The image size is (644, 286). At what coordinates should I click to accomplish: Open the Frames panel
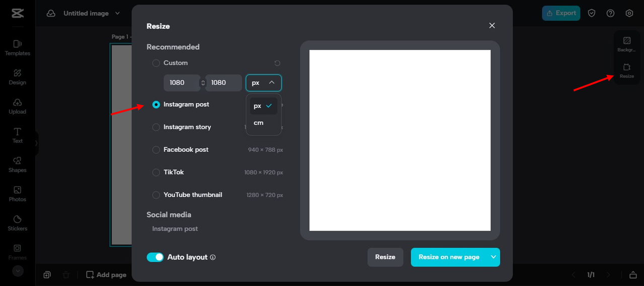18,252
